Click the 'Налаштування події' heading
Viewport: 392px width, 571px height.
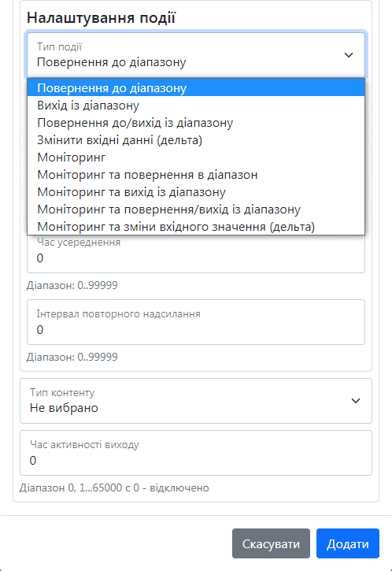(102, 18)
